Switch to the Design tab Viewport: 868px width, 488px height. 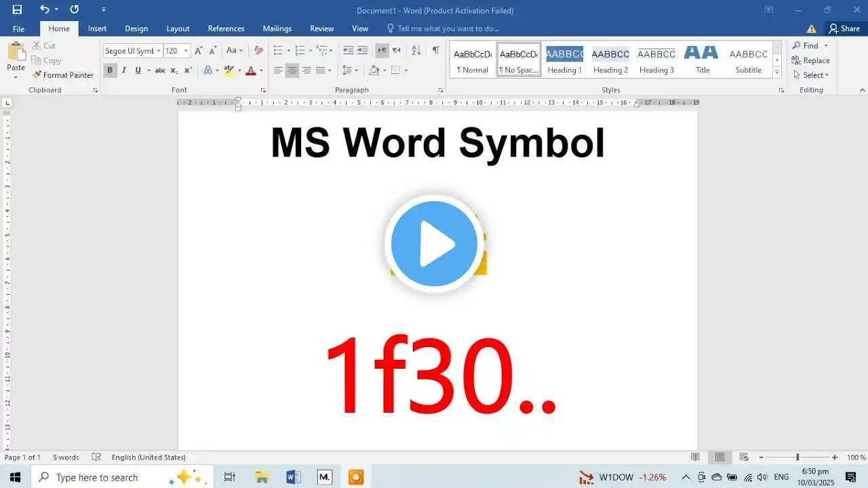tap(136, 28)
